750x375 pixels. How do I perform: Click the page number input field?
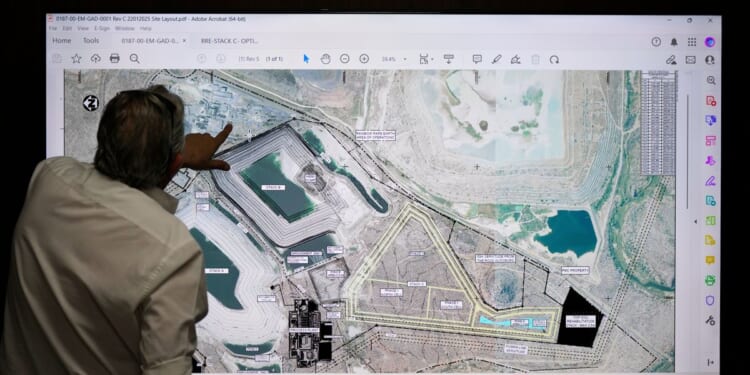tap(249, 59)
